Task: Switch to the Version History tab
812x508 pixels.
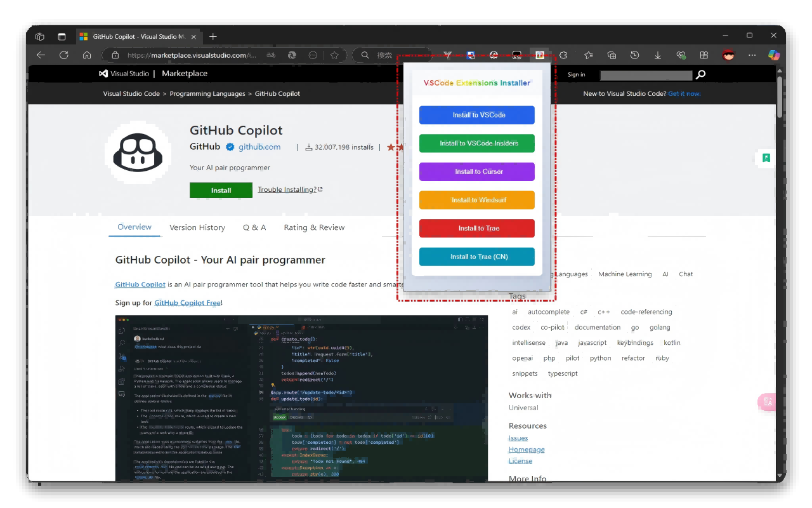Action: (x=197, y=227)
